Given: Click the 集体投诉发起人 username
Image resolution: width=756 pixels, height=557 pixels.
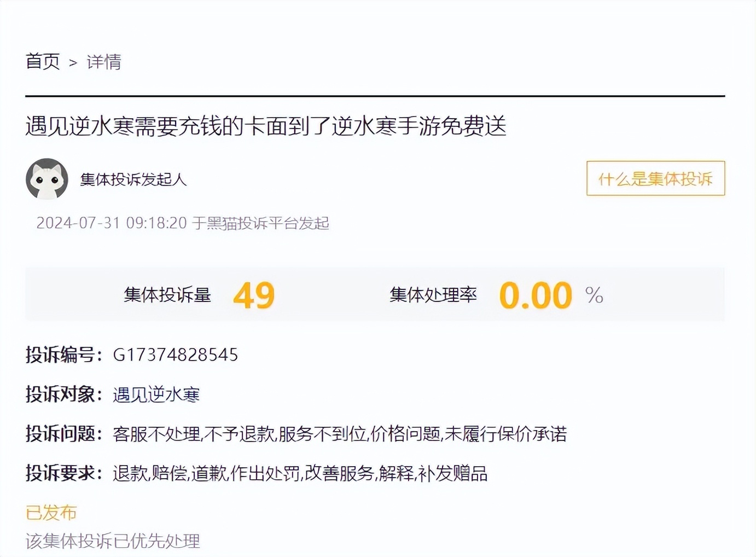Looking at the screenshot, I should (133, 179).
